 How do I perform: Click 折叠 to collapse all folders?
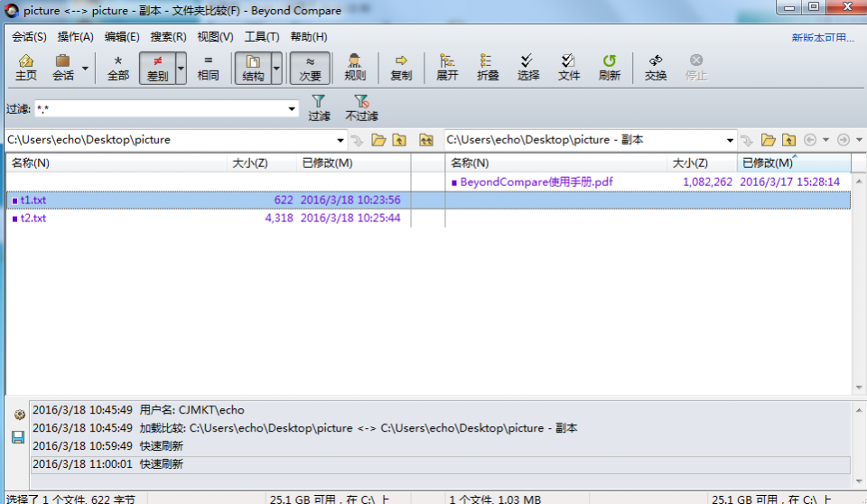487,68
